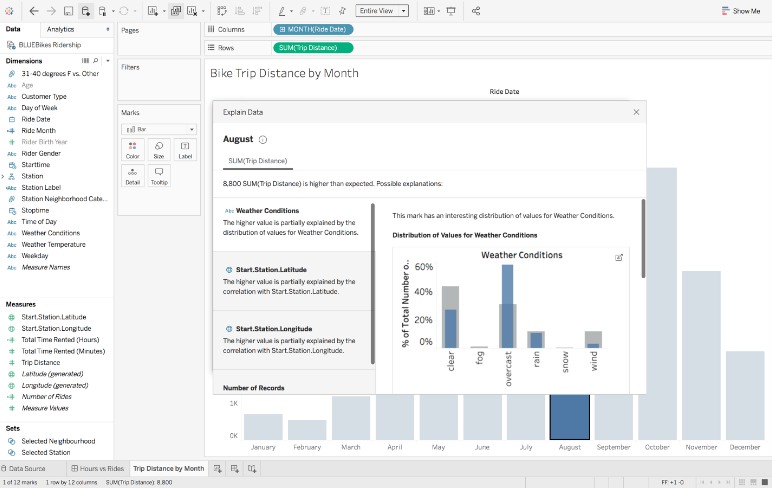Select Weather Conditions dimension in Data pane
Viewport: 772px width, 488px height.
click(x=50, y=233)
